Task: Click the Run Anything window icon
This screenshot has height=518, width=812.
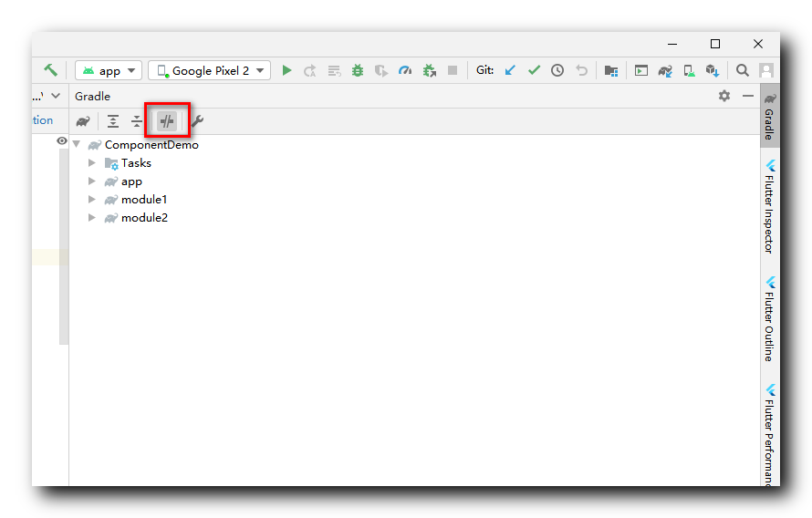Action: pyautogui.click(x=641, y=70)
